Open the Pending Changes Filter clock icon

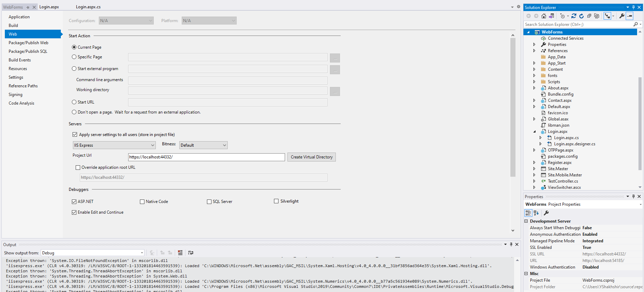563,16
